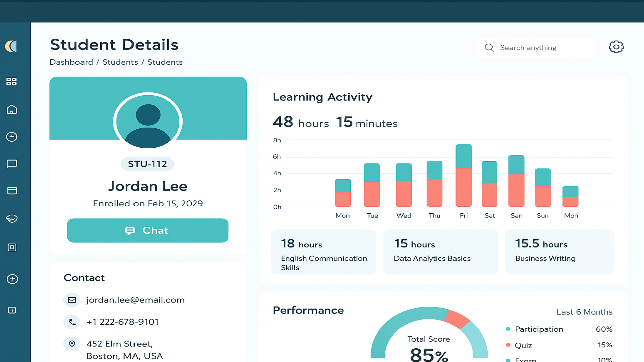Click the handshake icon in sidebar
Image resolution: width=644 pixels, height=362 pixels.
12,219
